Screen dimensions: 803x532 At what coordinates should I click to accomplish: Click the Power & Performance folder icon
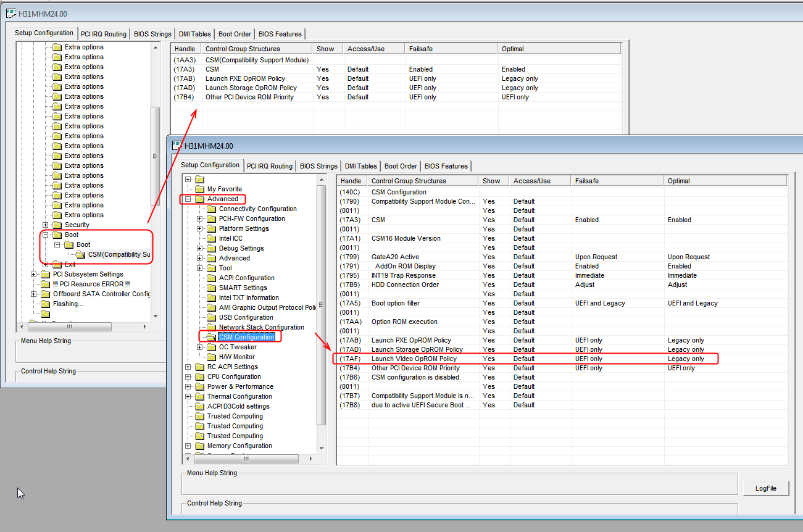click(200, 386)
